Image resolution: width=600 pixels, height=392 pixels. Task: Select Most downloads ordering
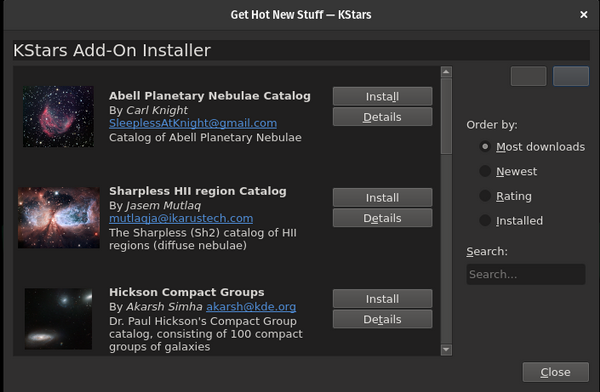tap(532, 147)
